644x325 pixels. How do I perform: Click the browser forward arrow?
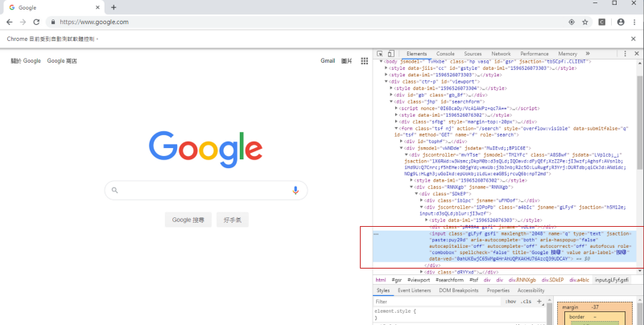23,23
